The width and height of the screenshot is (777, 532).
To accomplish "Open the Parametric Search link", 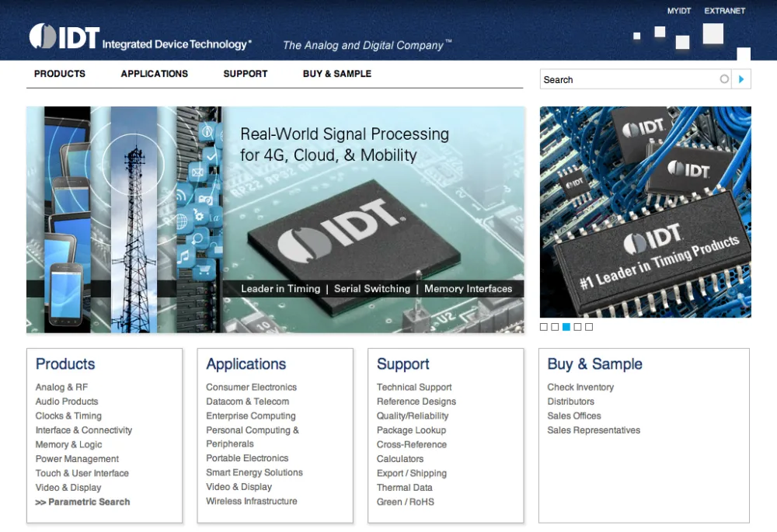I will [x=83, y=502].
